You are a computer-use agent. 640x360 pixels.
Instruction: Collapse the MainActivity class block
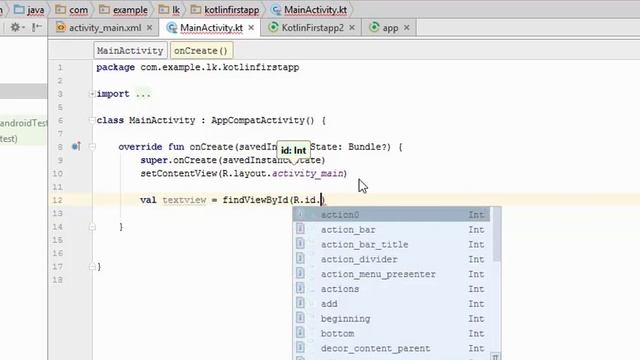92,120
